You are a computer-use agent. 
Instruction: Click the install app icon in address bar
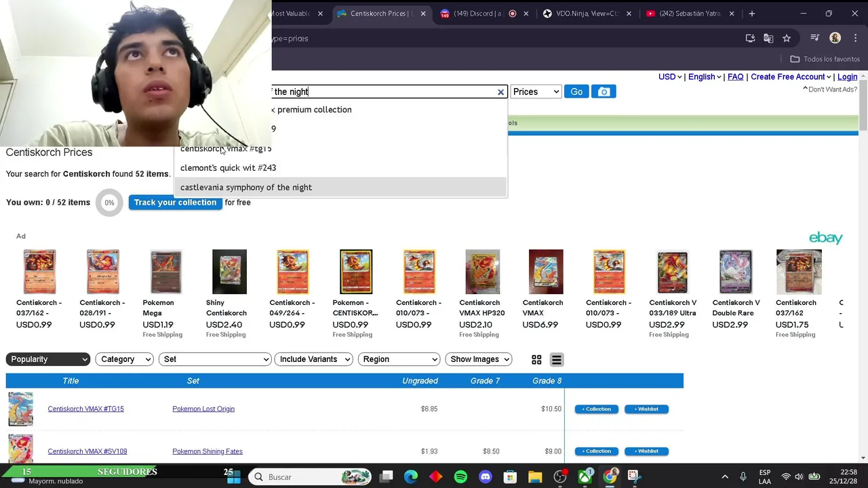point(750,39)
